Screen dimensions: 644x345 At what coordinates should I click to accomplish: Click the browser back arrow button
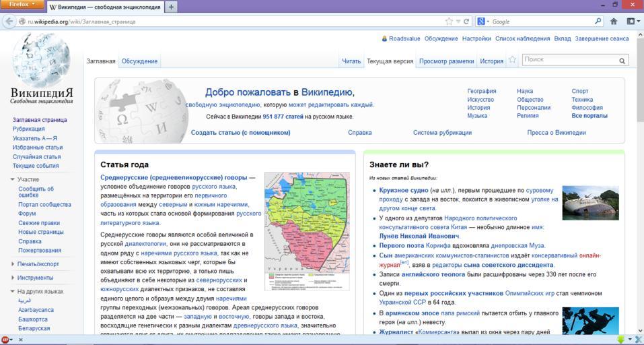pos(9,22)
